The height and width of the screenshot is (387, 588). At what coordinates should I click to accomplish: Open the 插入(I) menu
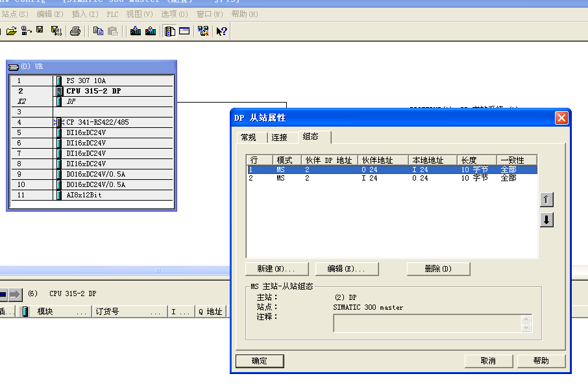(85, 14)
